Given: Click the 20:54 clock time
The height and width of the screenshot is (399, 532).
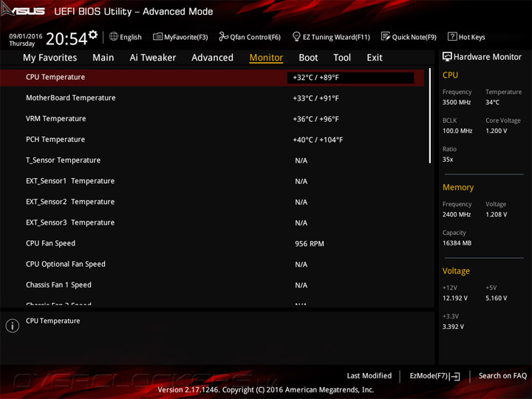Looking at the screenshot, I should point(66,38).
